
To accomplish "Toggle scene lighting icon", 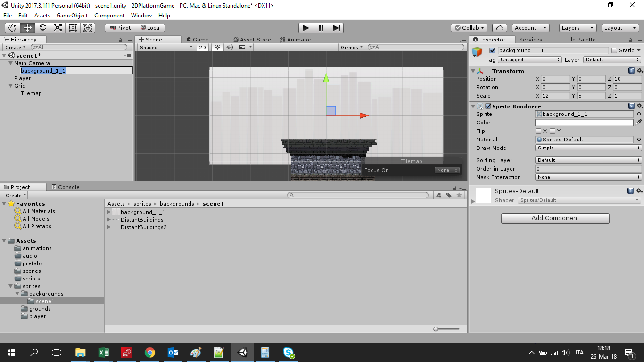I will (217, 47).
